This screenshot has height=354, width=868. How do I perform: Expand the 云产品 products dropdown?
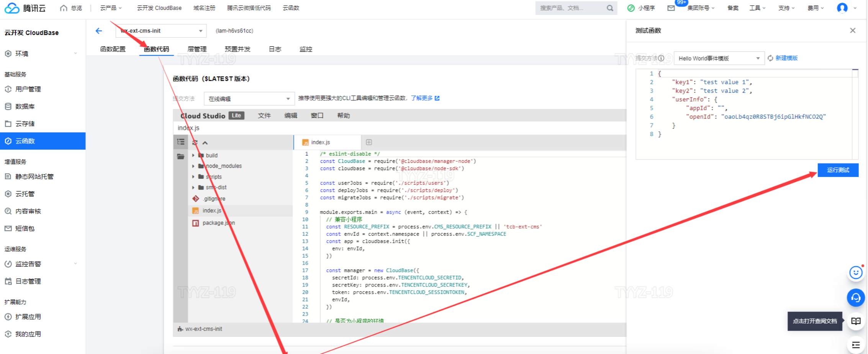click(111, 8)
